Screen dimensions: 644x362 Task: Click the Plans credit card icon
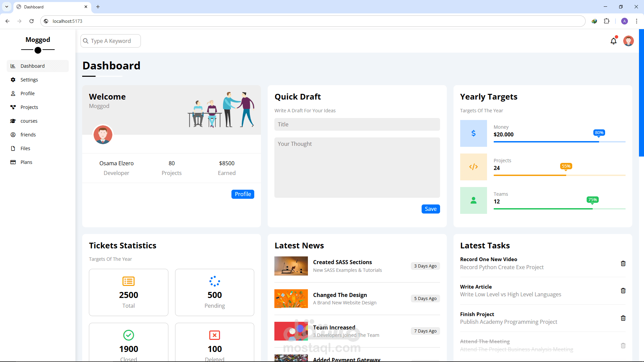pos(13,162)
